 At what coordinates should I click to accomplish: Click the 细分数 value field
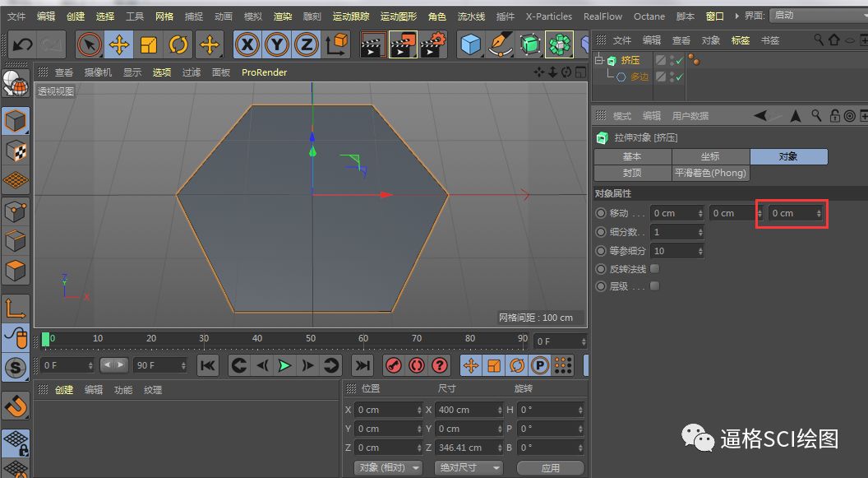click(x=677, y=232)
